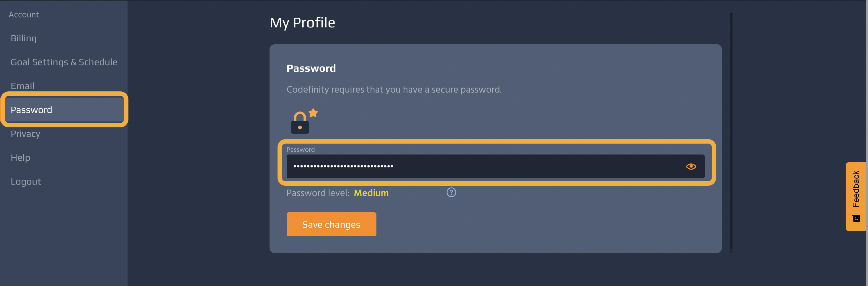868x286 pixels.
Task: Go to Goal Settings & Schedule
Action: point(64,62)
